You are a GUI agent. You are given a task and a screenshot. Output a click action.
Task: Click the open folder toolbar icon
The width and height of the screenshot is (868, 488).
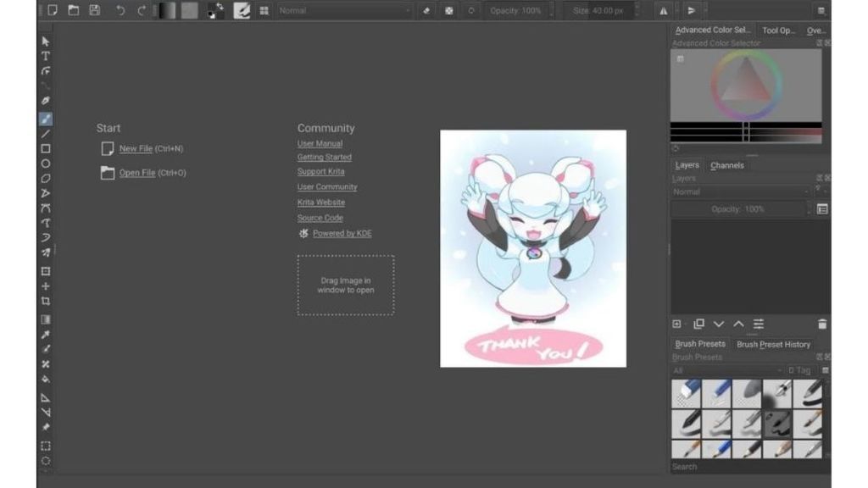click(x=73, y=10)
